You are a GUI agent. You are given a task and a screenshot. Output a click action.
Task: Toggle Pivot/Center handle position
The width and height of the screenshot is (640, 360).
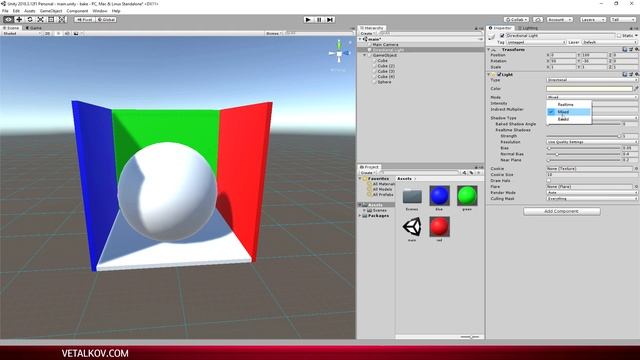[84, 20]
